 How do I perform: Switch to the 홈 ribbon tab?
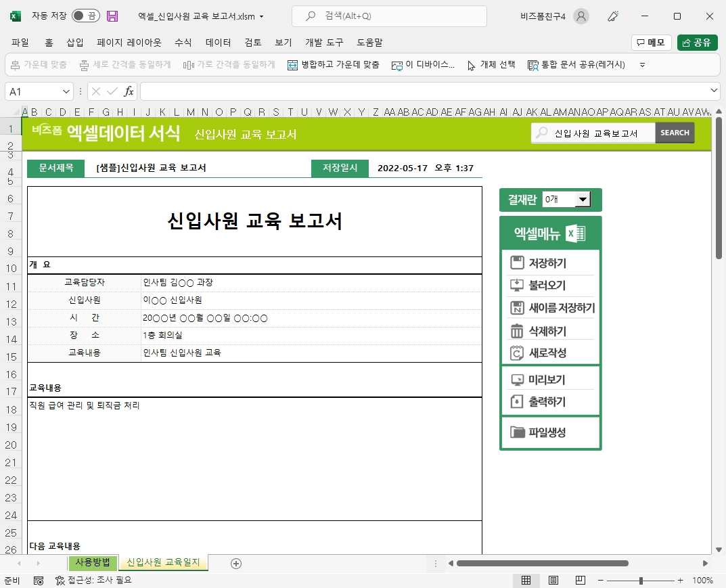[49, 43]
